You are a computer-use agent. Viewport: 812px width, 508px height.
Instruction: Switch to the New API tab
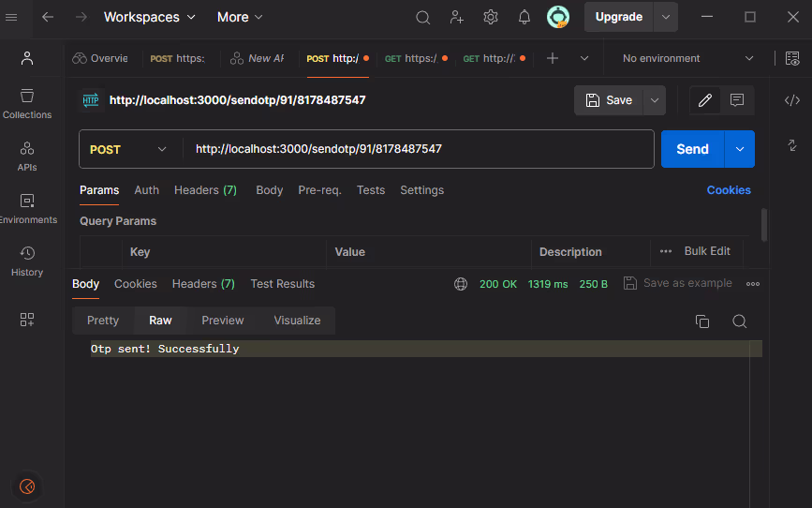pos(258,58)
